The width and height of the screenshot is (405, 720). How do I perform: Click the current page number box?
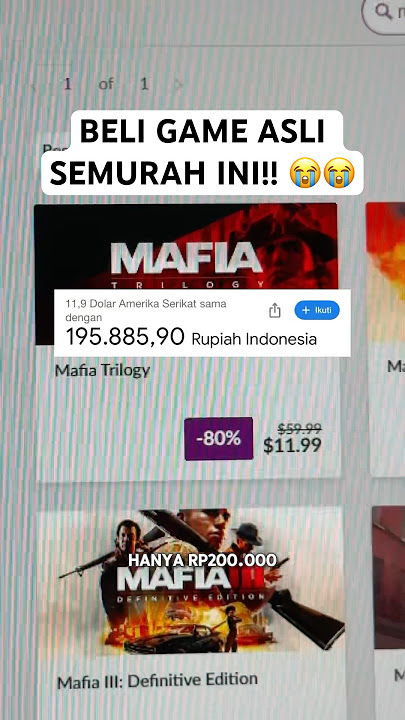click(x=68, y=84)
